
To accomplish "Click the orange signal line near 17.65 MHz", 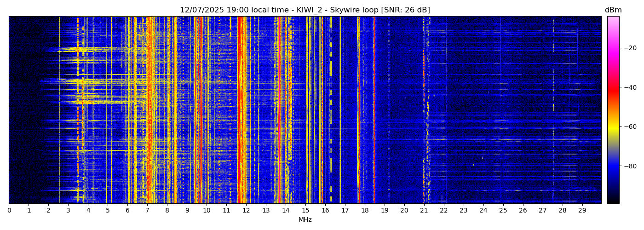I will point(358,110).
